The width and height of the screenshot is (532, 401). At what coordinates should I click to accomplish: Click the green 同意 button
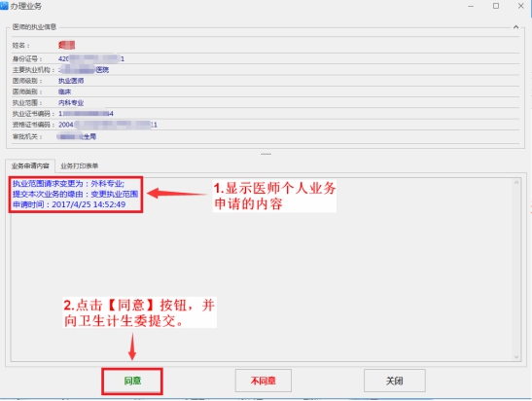click(132, 381)
